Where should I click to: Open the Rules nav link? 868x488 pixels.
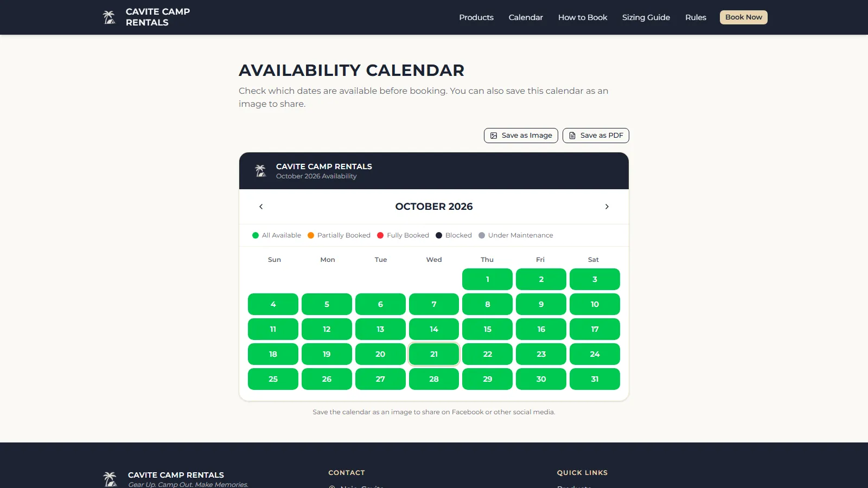click(695, 17)
